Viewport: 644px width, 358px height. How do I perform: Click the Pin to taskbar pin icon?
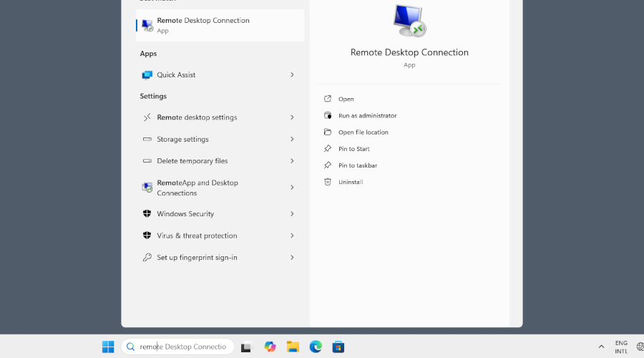point(327,165)
